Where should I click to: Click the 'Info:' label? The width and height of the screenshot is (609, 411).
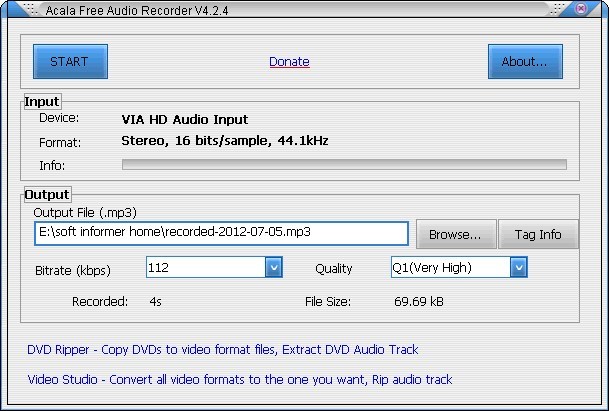pyautogui.click(x=52, y=165)
